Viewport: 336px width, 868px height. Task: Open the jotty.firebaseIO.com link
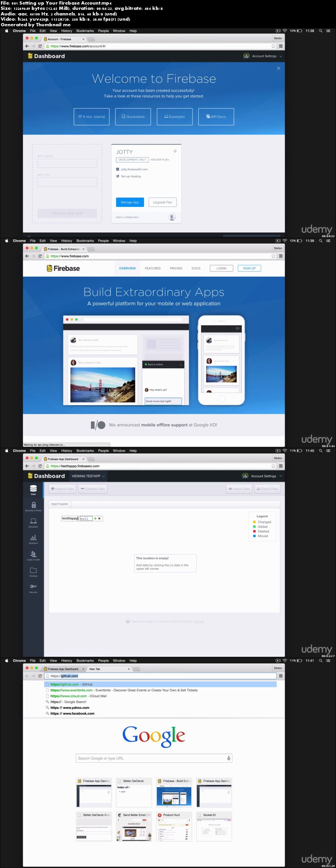click(134, 169)
